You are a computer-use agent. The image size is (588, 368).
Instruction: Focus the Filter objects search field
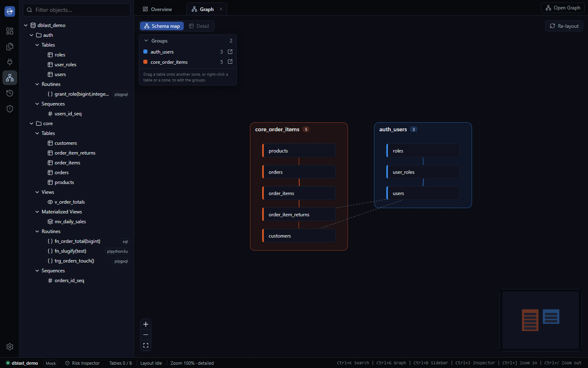point(76,10)
